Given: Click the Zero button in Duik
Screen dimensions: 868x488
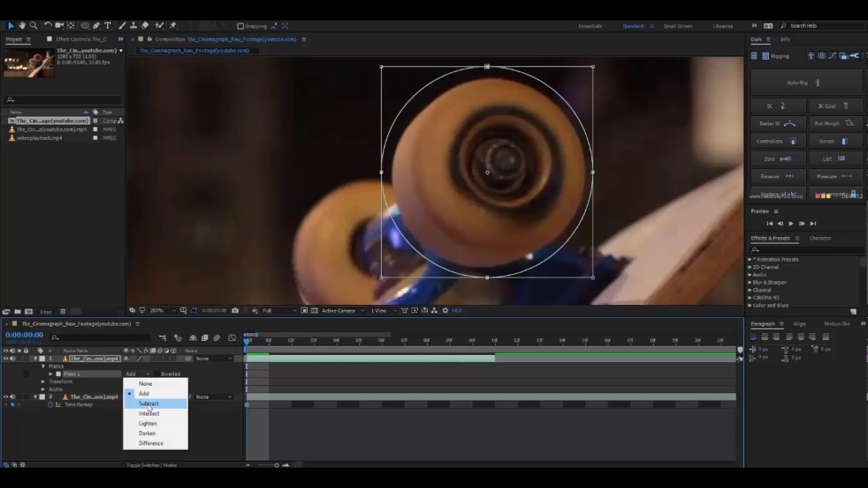Looking at the screenshot, I should point(778,159).
